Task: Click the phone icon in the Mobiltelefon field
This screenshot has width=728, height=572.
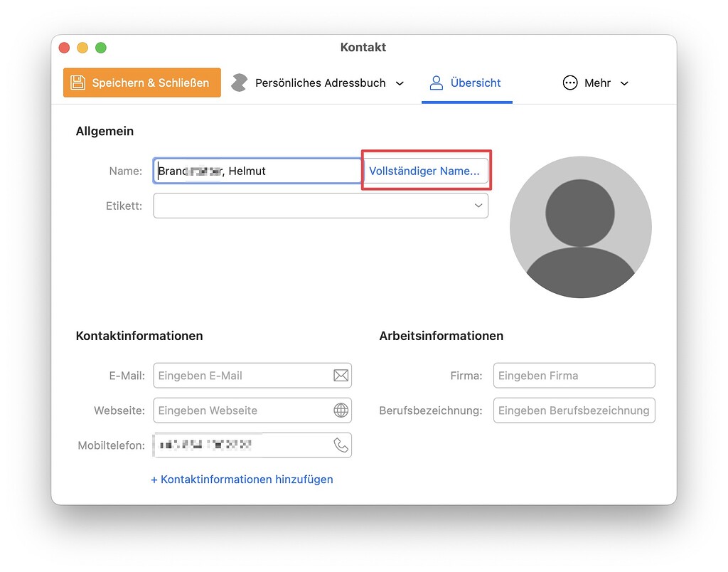Action: (341, 445)
